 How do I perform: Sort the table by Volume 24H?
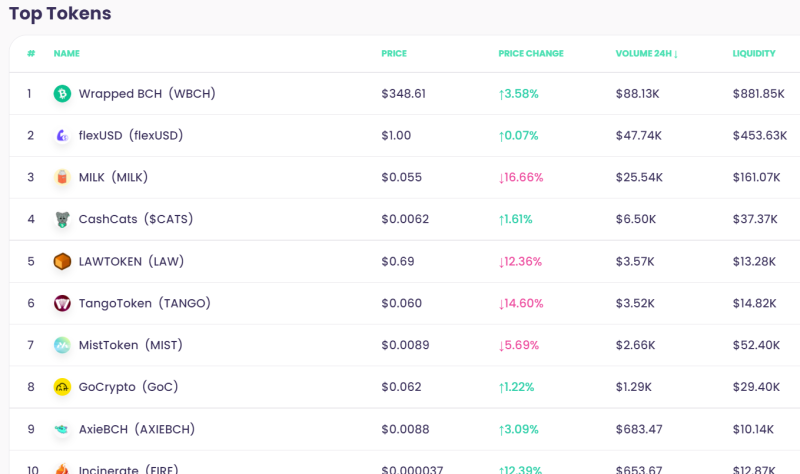tap(646, 53)
